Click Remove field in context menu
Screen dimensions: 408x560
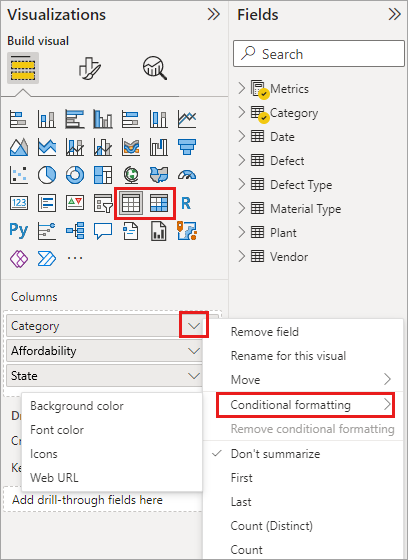click(265, 332)
